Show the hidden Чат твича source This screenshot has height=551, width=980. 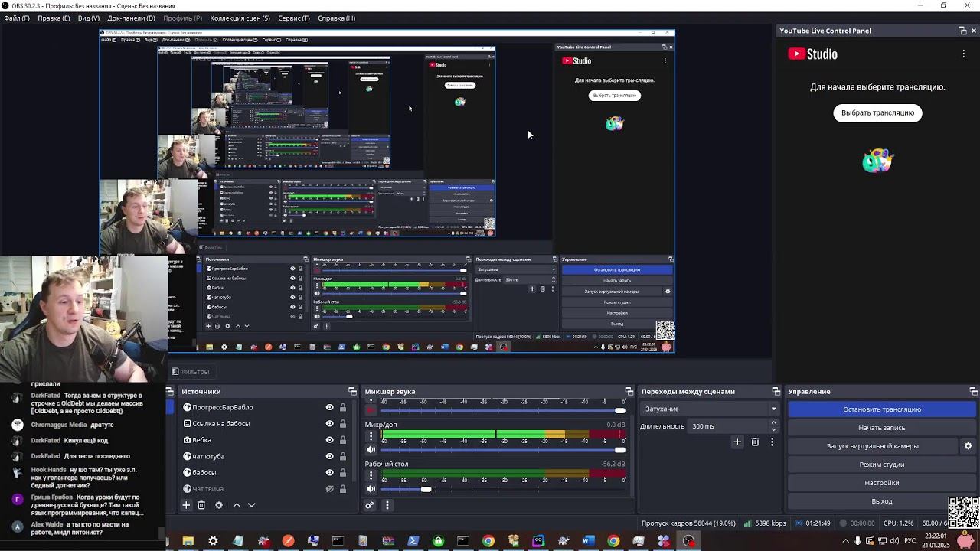pos(330,489)
